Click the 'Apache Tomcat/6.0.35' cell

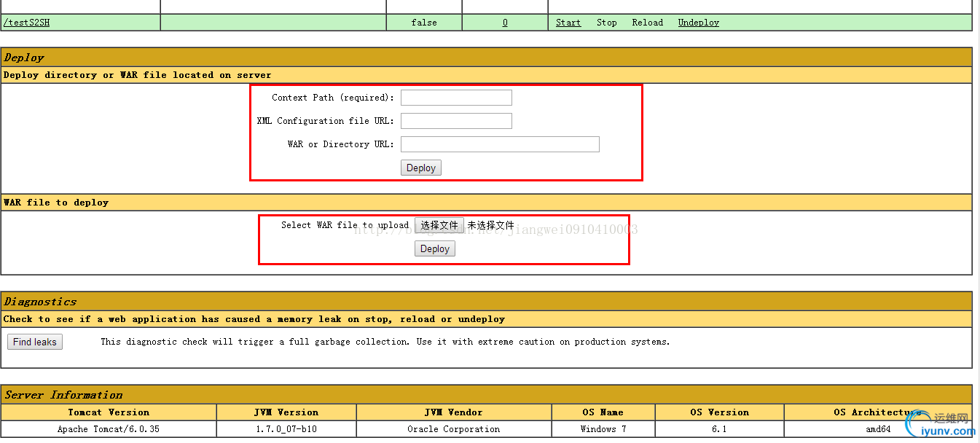109,429
